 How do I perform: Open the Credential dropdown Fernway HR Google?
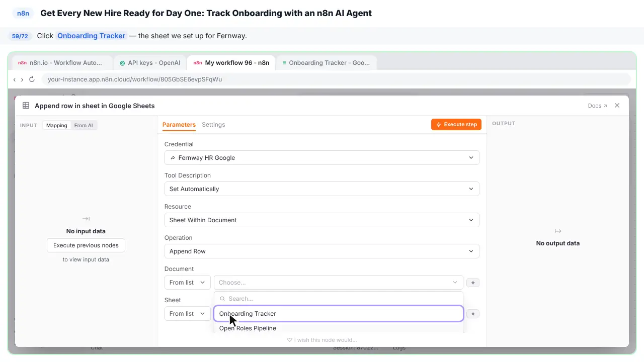click(x=321, y=158)
